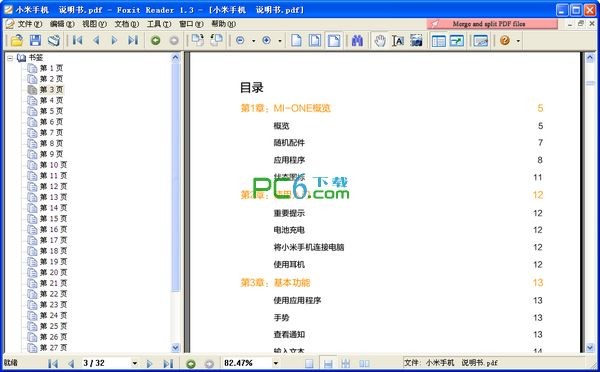Click the document scroll down arrow
600x372 pixels.
click(590, 348)
